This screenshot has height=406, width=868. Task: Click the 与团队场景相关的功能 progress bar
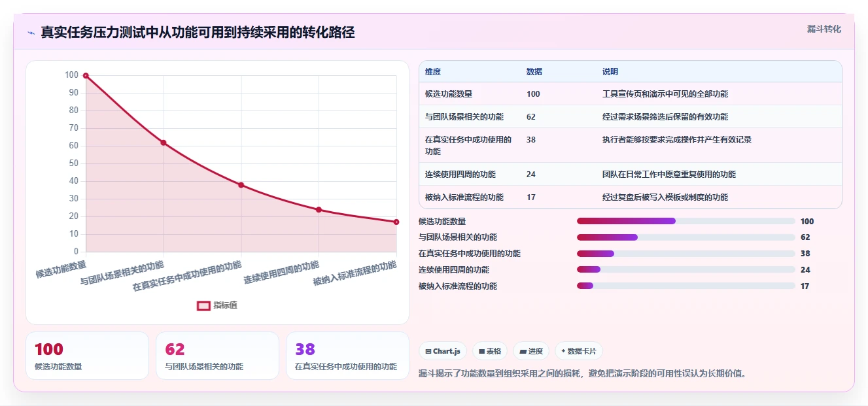686,237
